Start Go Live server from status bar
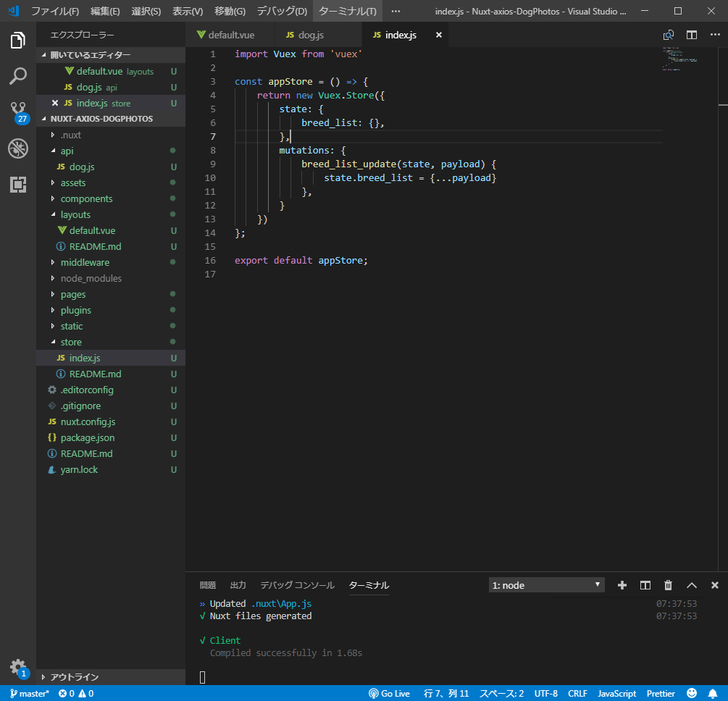Screen dimensions: 728x701 [x=390, y=693]
